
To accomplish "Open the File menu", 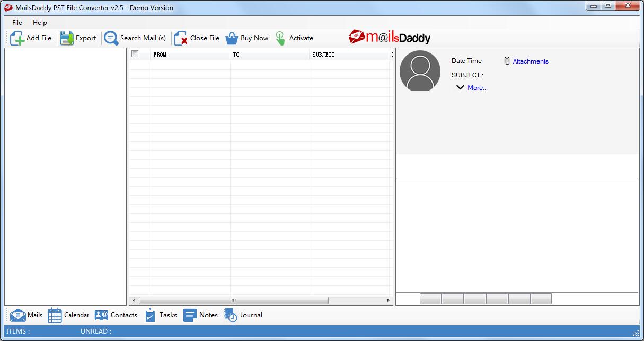I will 17,23.
